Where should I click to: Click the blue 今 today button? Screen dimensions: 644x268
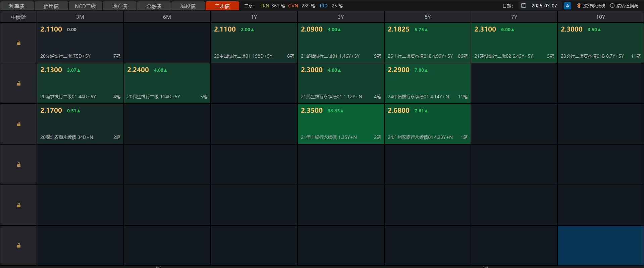[x=567, y=6]
